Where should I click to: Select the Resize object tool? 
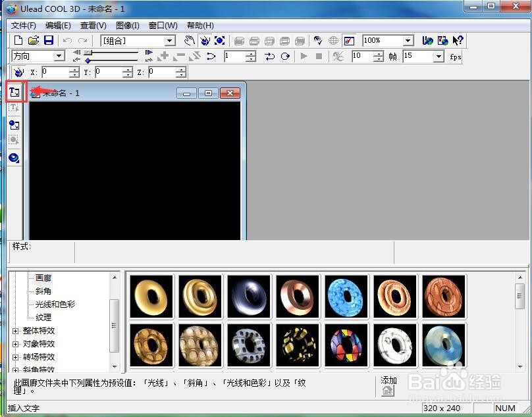(220, 41)
